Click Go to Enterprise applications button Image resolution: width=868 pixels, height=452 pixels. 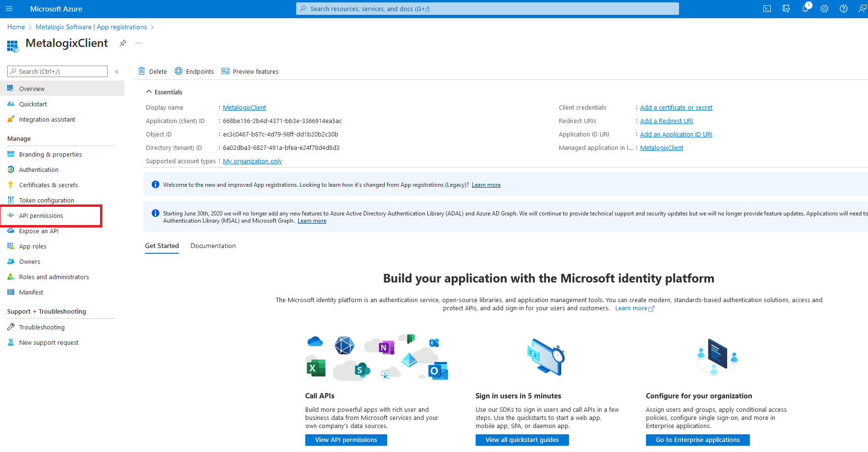[x=697, y=440]
